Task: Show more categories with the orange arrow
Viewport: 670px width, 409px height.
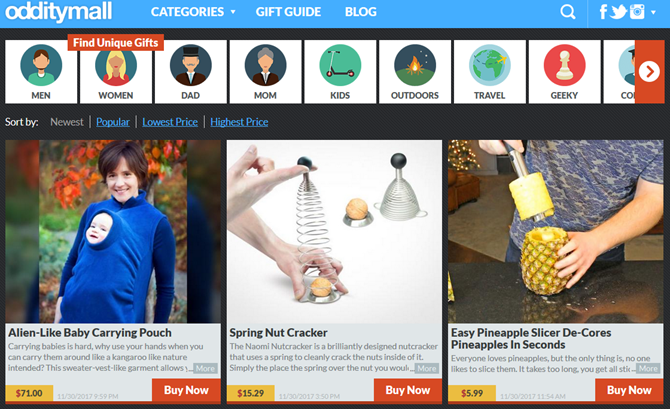Action: pyautogui.click(x=649, y=72)
